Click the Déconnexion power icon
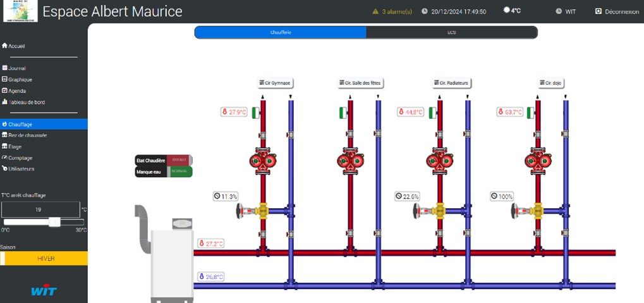Viewport: 644px width, 303px height. (598, 11)
